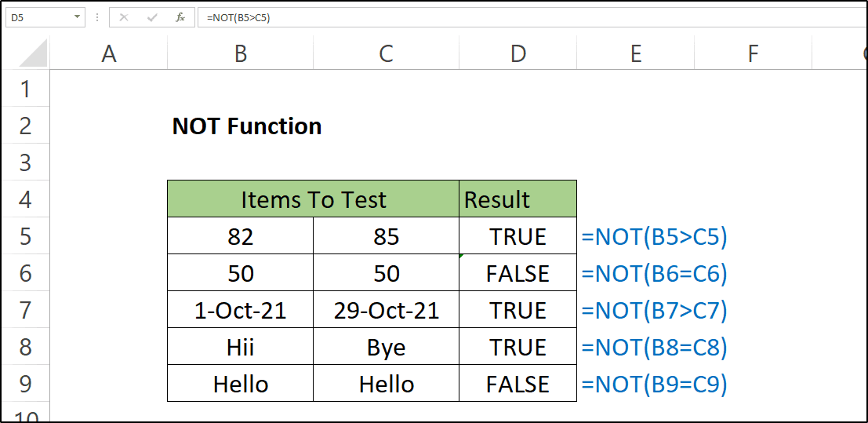Select column A header
This screenshot has height=423, width=868.
(x=109, y=54)
